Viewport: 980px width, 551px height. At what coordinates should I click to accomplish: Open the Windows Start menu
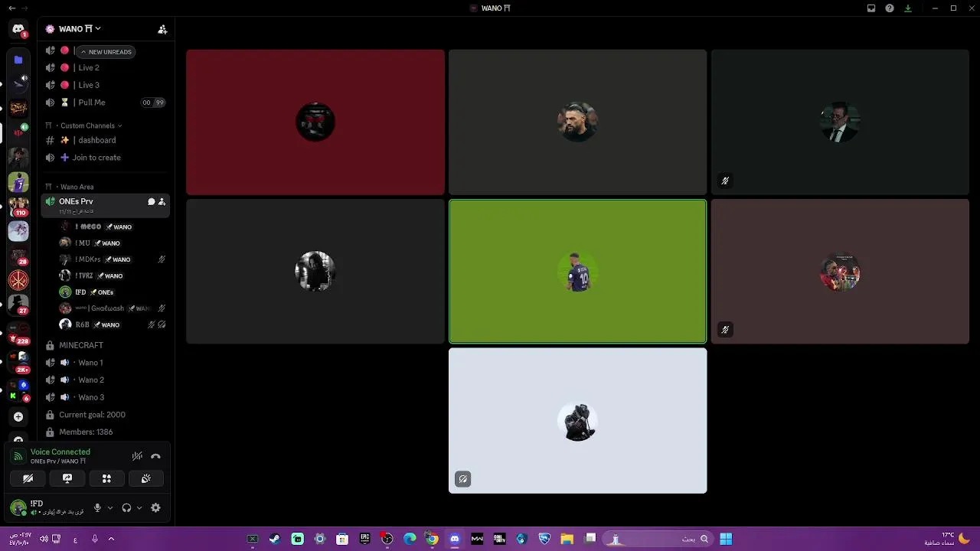point(726,539)
